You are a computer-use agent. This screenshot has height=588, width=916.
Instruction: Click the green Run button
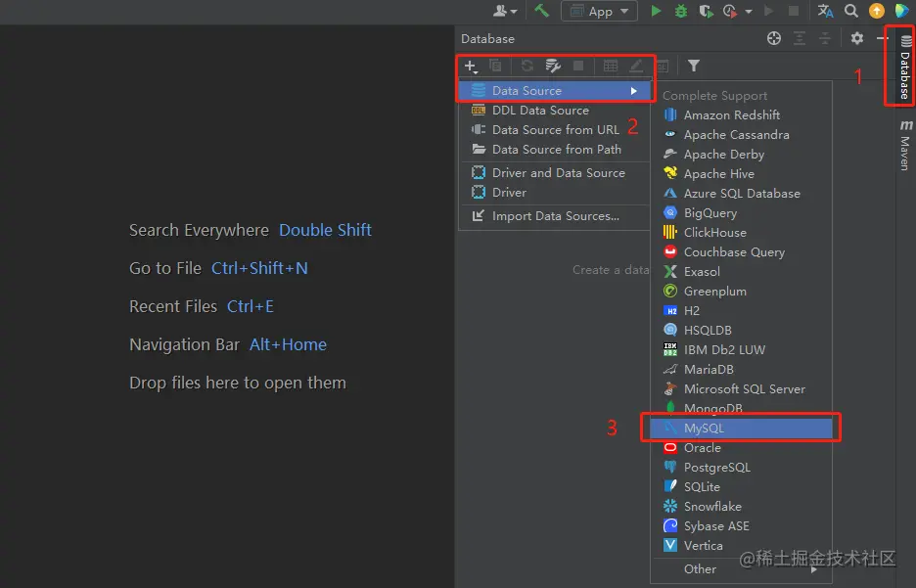pos(656,11)
